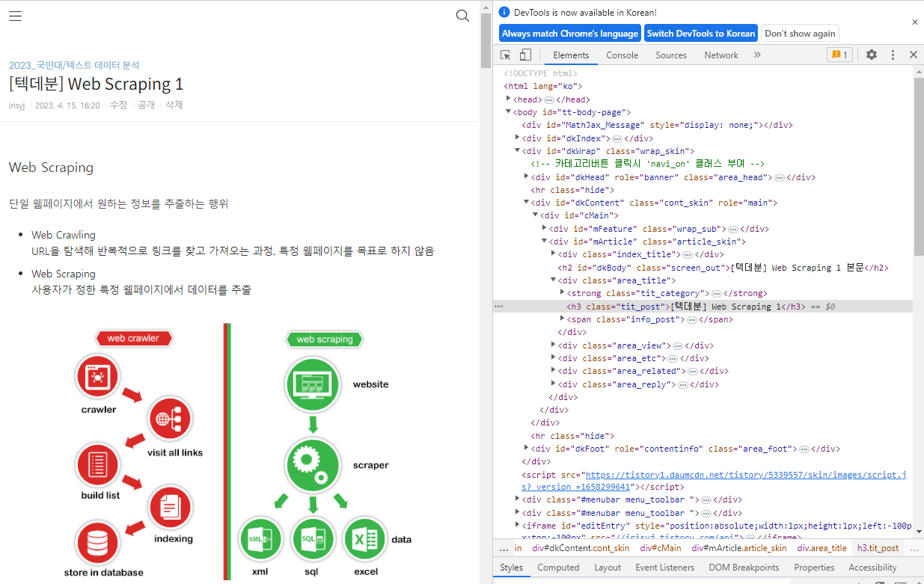
Task: Switch to the Elements tab
Action: (571, 55)
